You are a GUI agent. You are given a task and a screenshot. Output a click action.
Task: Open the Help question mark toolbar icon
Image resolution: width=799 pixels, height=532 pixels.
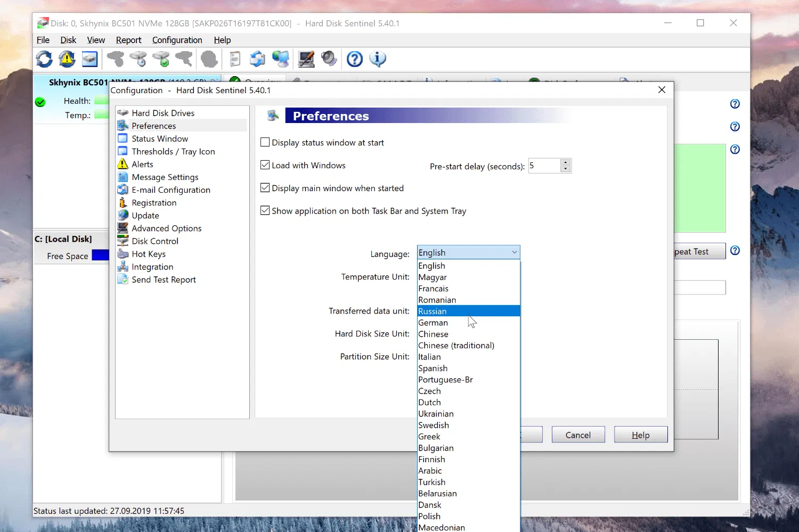coord(354,59)
